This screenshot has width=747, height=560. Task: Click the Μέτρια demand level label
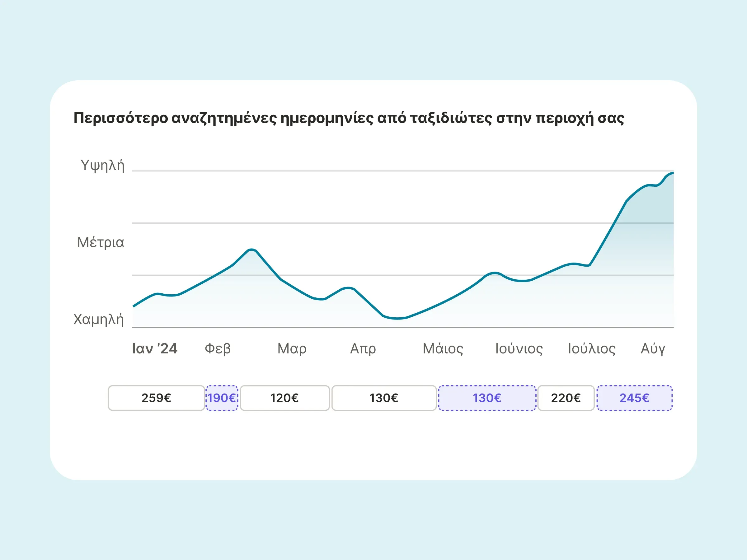(101, 242)
